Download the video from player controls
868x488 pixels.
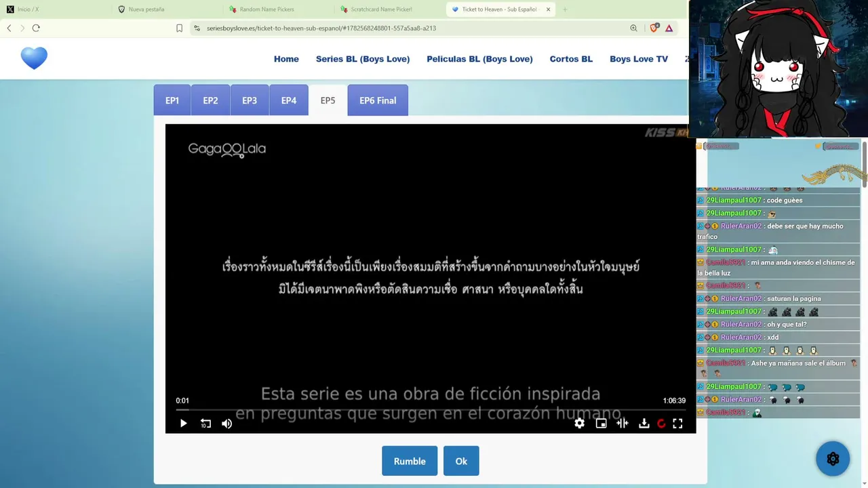[x=644, y=424]
